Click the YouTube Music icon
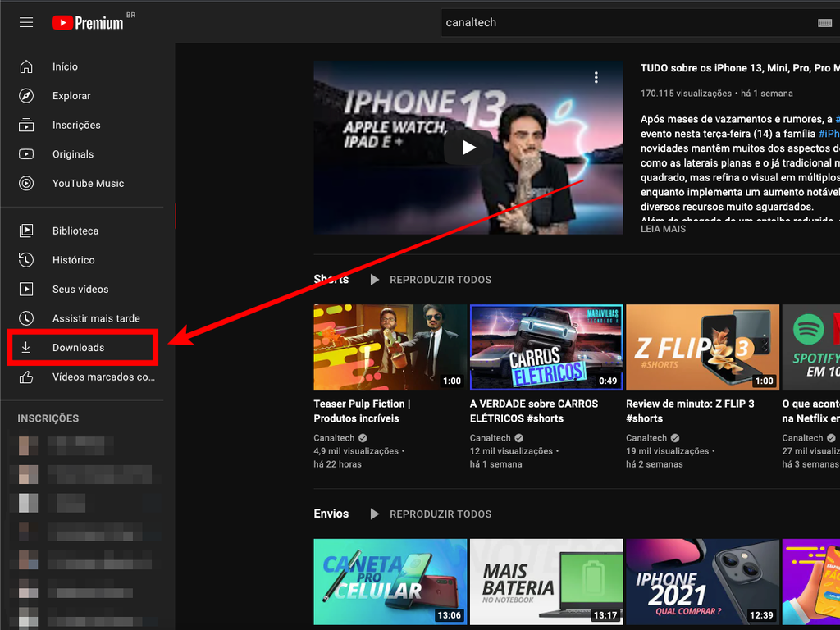The width and height of the screenshot is (840, 630). (26, 183)
